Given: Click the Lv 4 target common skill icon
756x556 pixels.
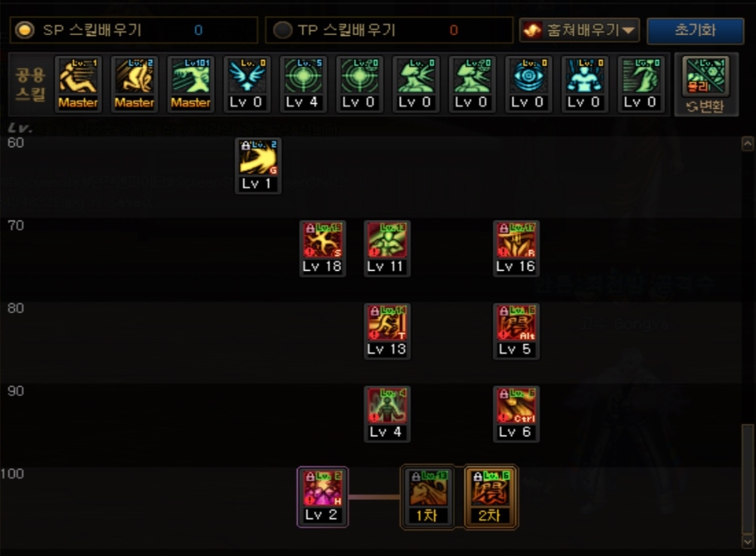Looking at the screenshot, I should 302,84.
